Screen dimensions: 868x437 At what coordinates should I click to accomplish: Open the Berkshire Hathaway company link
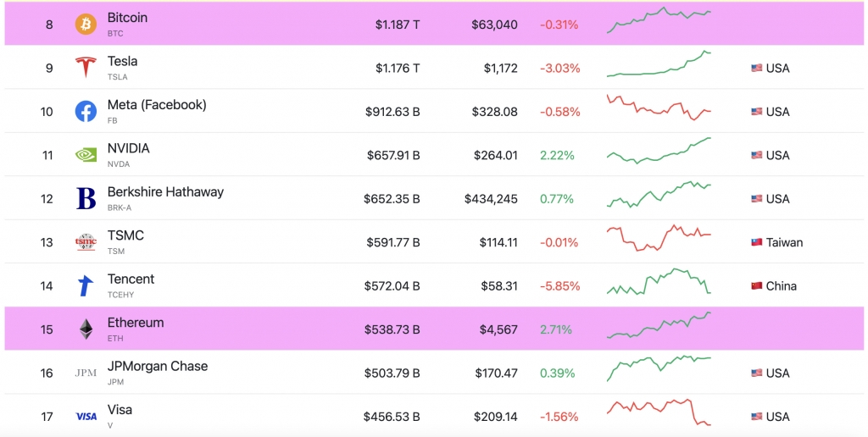(x=165, y=192)
